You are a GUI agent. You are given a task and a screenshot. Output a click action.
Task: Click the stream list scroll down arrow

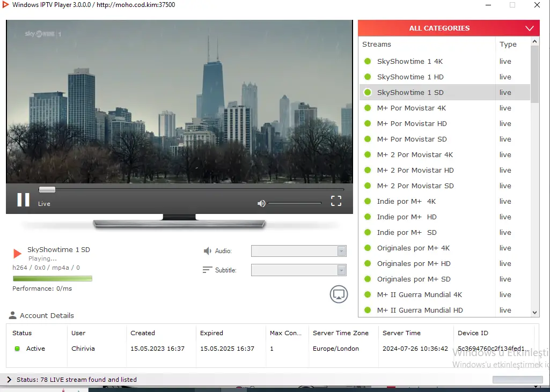pyautogui.click(x=534, y=313)
